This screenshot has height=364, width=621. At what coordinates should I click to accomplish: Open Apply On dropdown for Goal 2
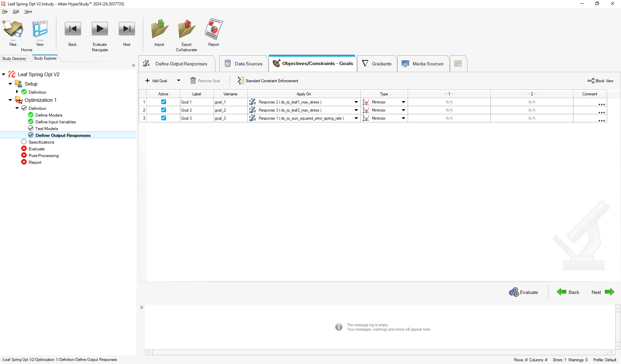tap(356, 110)
